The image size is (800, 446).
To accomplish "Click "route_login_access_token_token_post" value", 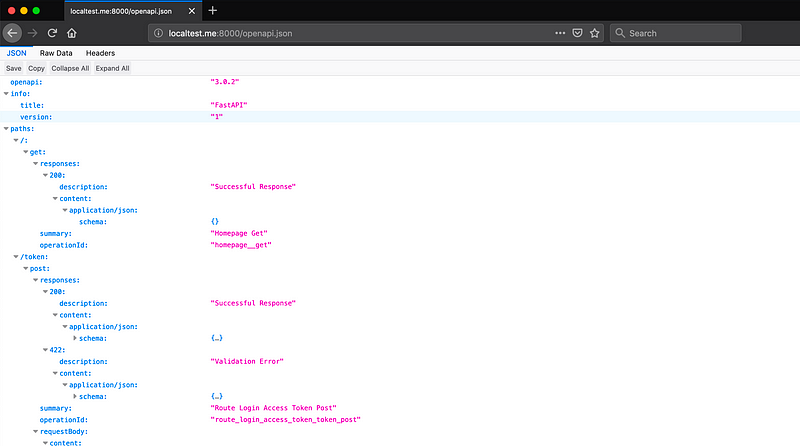I will [x=285, y=419].
